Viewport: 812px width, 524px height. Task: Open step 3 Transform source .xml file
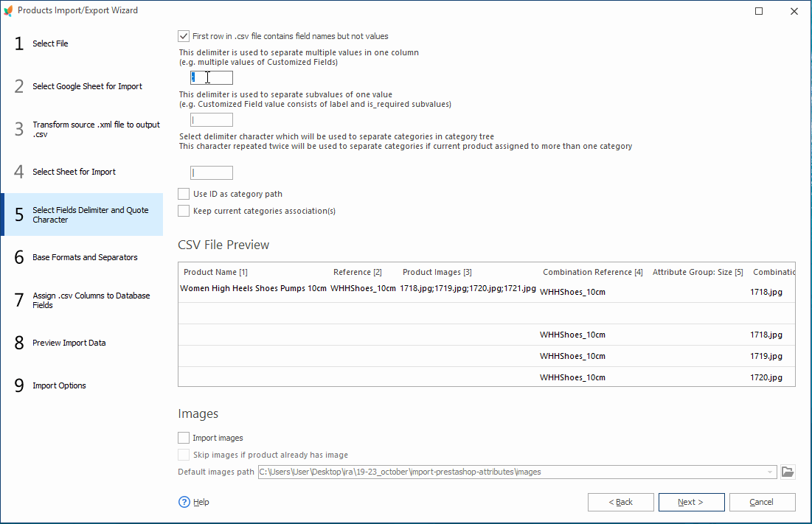82,129
